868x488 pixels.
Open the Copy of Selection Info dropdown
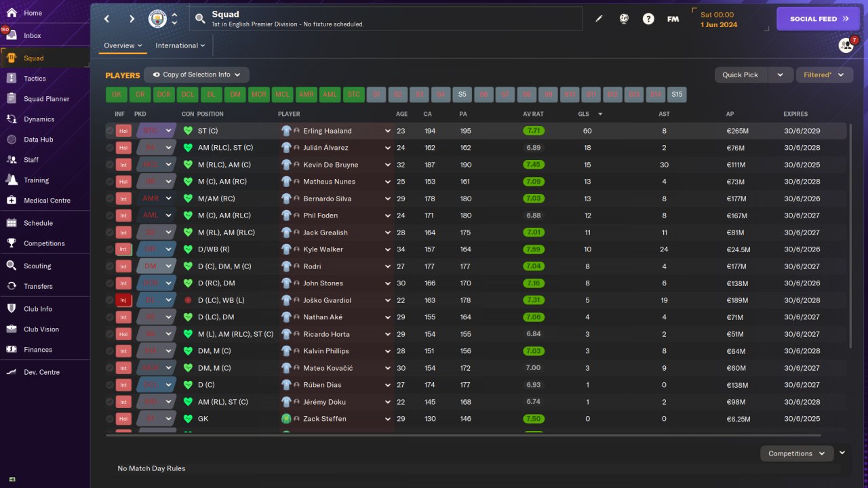[197, 75]
